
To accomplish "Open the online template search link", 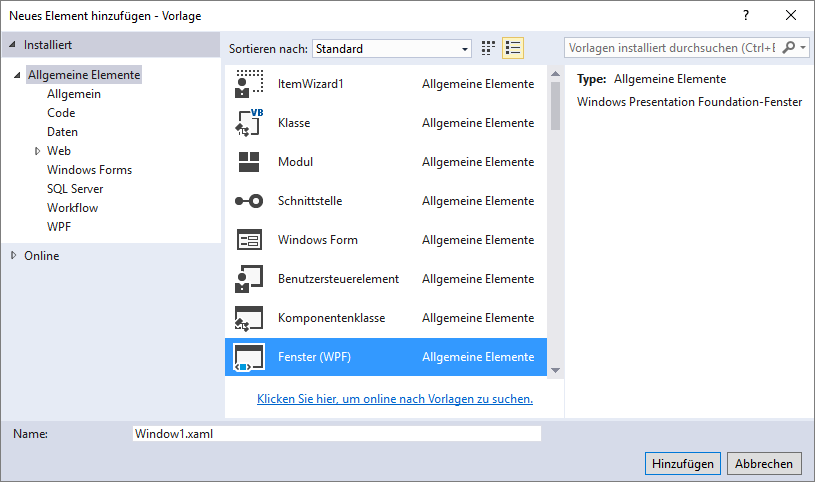I will [x=395, y=398].
